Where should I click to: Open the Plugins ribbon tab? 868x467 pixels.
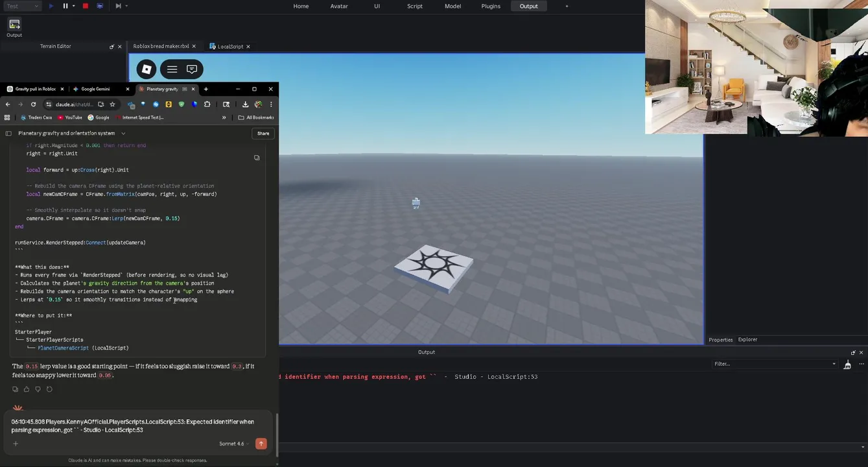pos(491,6)
